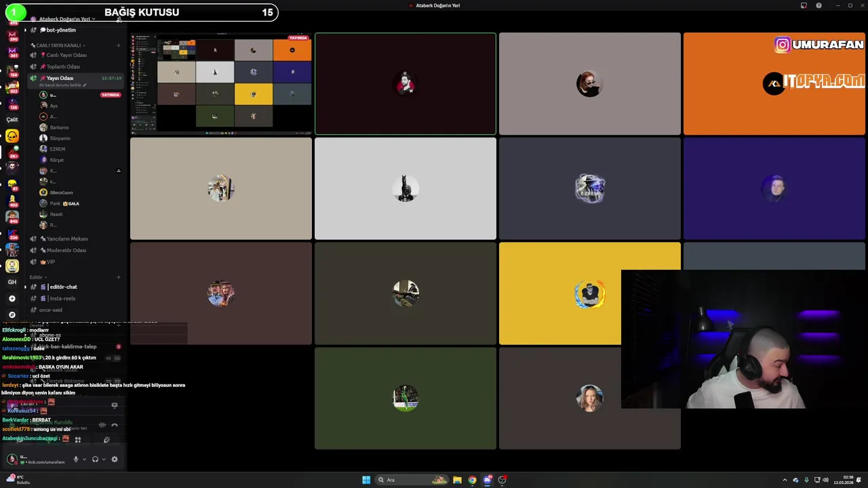Click the YAYINDA badge on the stream tile
Image resolution: width=868 pixels, height=488 pixels.
(298, 38)
